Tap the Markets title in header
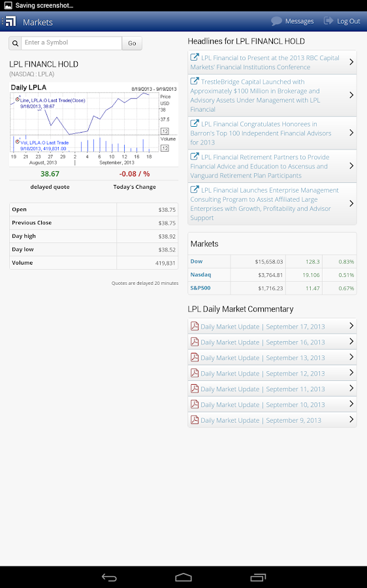This screenshot has width=367, height=588. [37, 22]
